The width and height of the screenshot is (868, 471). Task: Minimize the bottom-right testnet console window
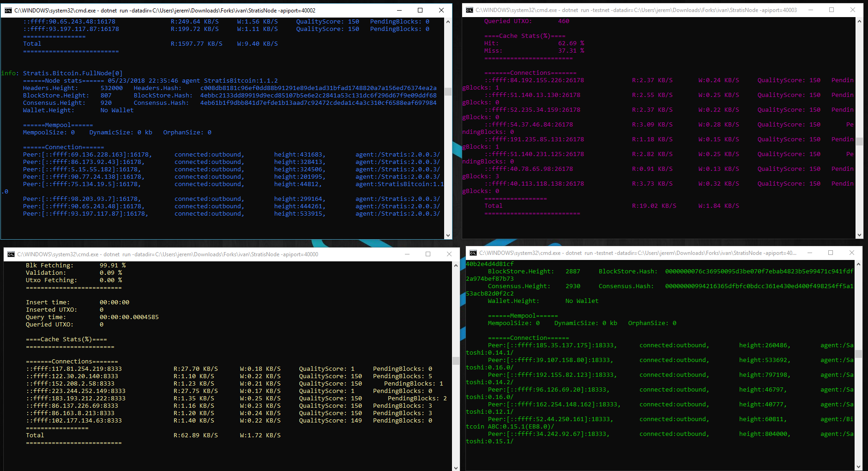click(810, 253)
